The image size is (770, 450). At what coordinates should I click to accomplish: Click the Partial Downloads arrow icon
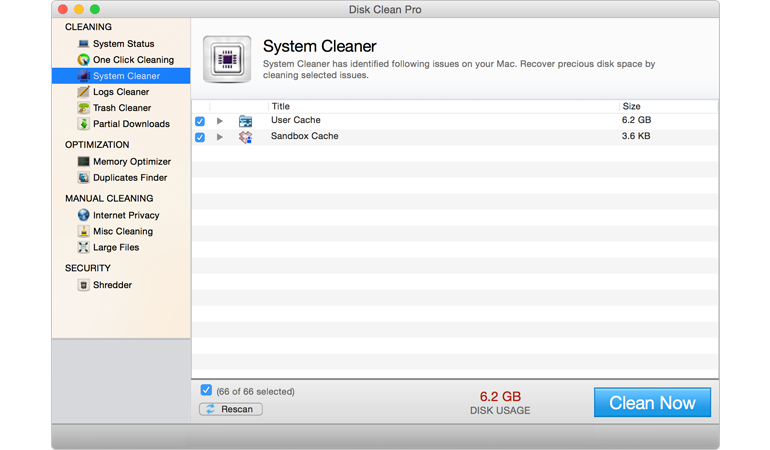point(84,124)
